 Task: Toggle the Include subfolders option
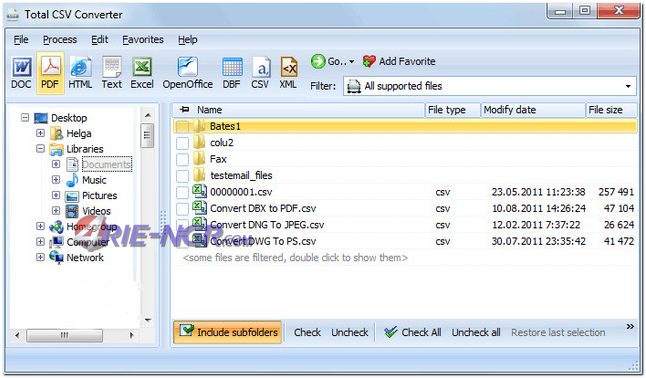pos(227,332)
